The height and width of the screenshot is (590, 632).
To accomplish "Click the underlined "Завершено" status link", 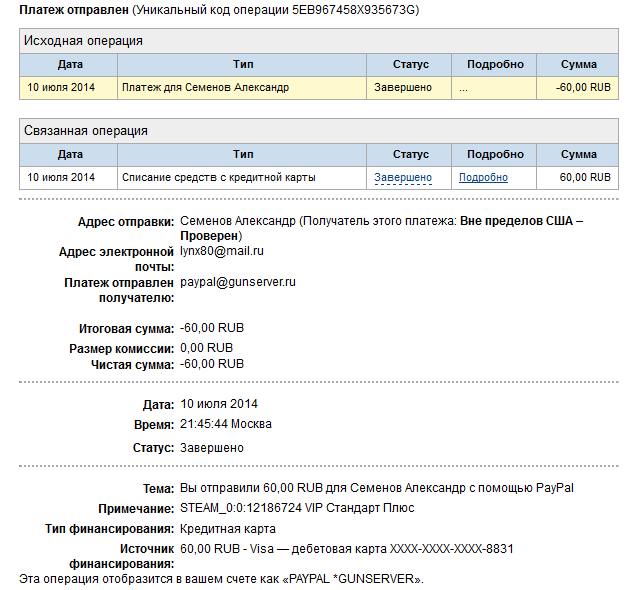I will pos(403,178).
